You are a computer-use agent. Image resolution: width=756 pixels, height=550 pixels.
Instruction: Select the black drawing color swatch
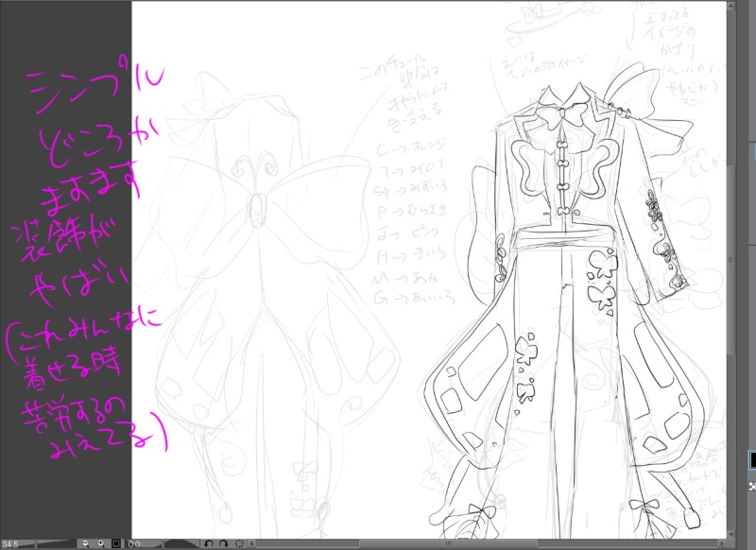(x=752, y=459)
